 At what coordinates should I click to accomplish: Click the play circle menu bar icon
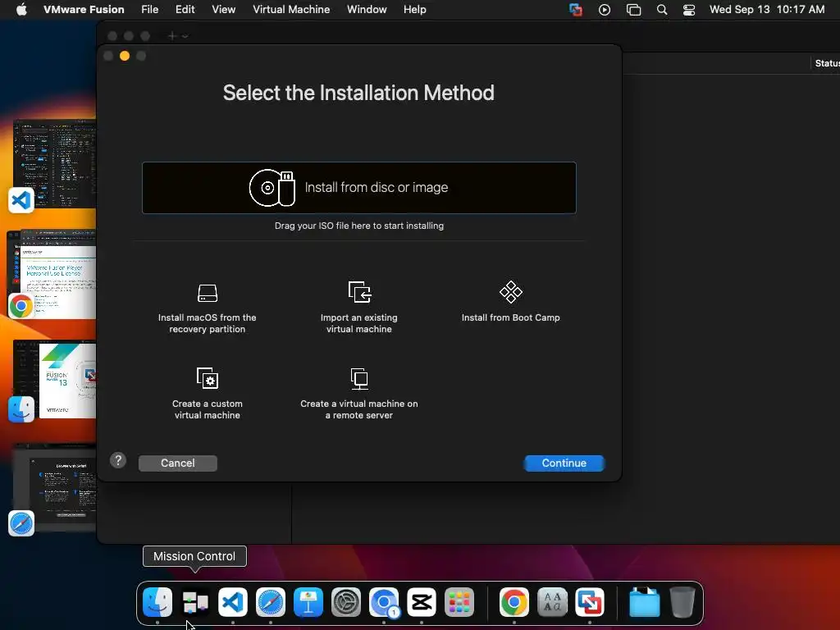pyautogui.click(x=605, y=10)
